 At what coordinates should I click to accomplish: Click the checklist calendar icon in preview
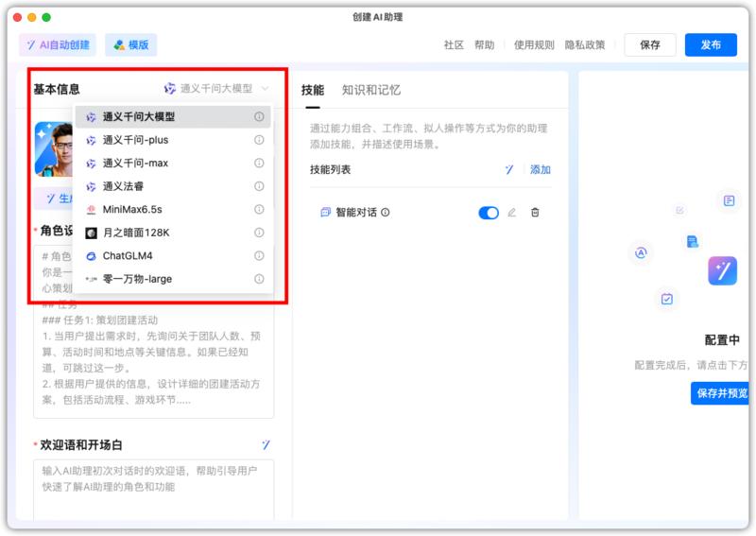pyautogui.click(x=667, y=299)
